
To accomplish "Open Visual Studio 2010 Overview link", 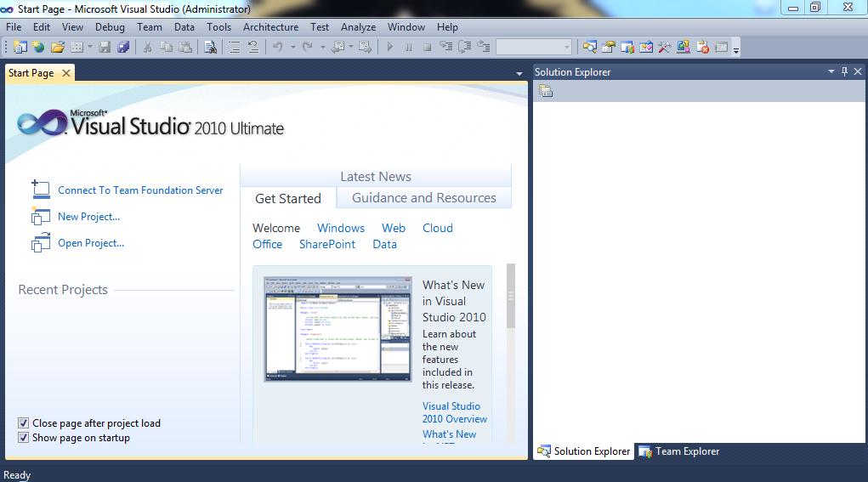I will (455, 413).
